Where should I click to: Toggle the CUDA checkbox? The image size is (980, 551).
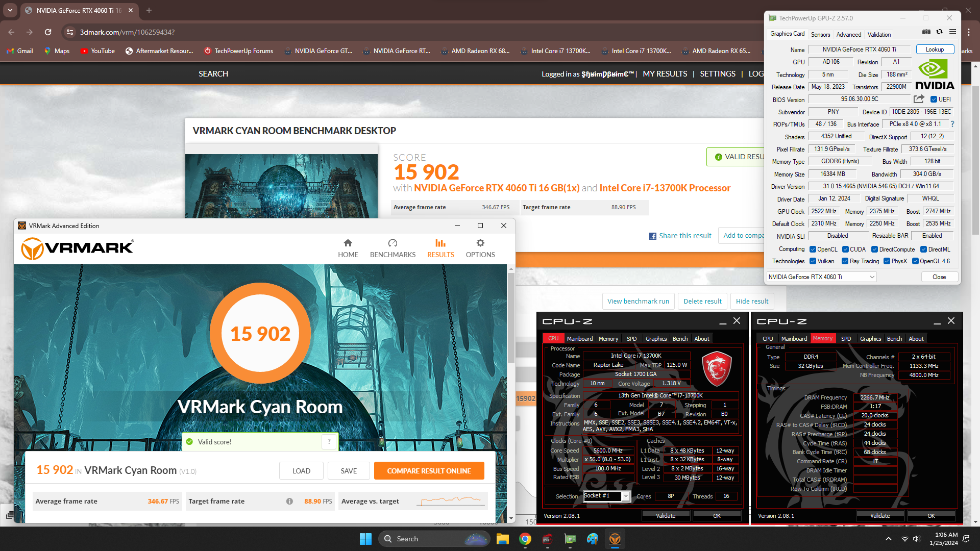point(845,249)
